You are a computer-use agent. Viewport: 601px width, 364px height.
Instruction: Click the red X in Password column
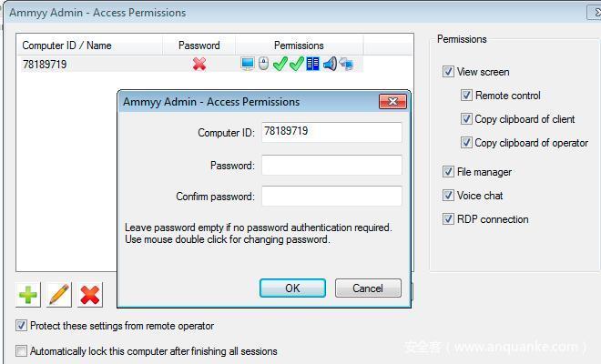199,64
